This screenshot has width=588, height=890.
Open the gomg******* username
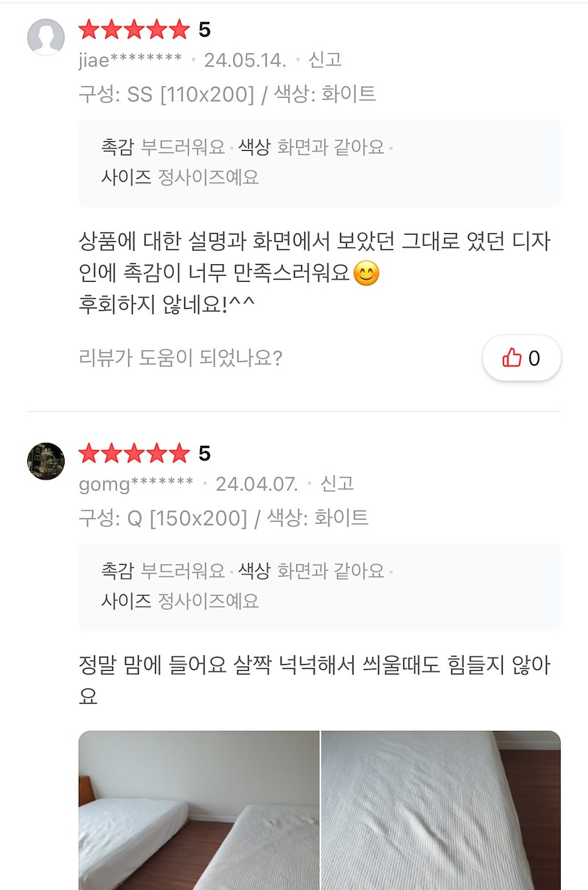136,484
